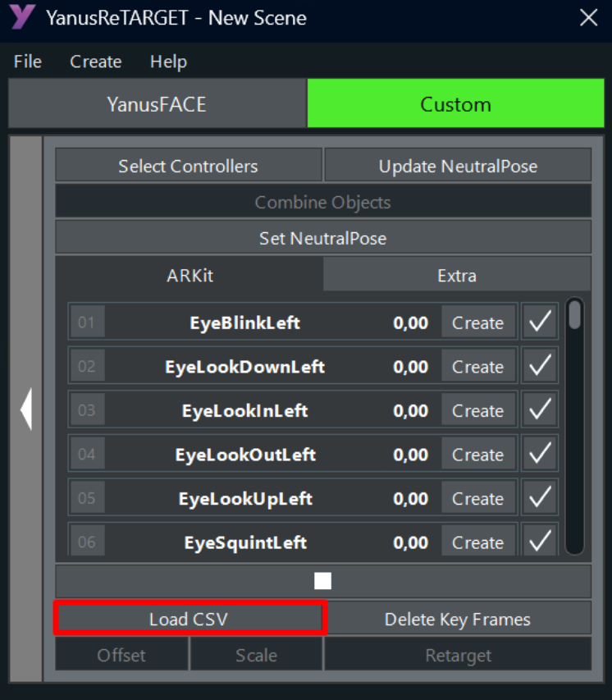Click the EyeLookUpLeft value field
Screen dimensions: 612x700
(411, 498)
